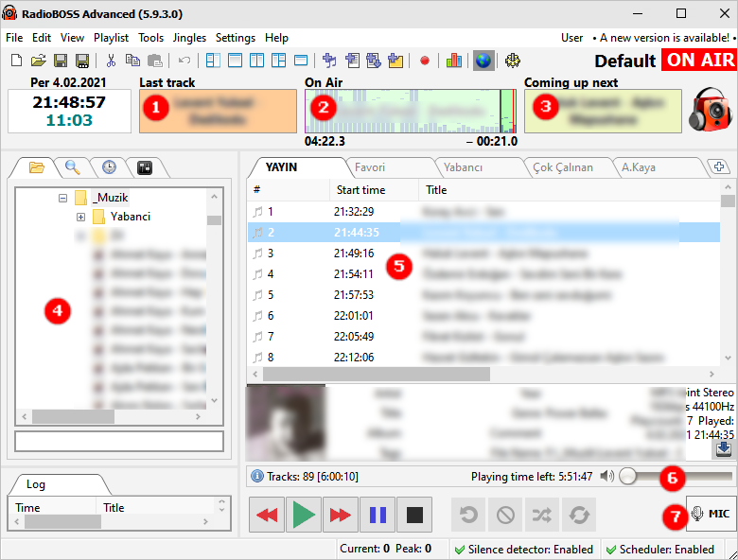Switch to the Yabancı playlist tab
This screenshot has width=738, height=560.
pos(463,167)
